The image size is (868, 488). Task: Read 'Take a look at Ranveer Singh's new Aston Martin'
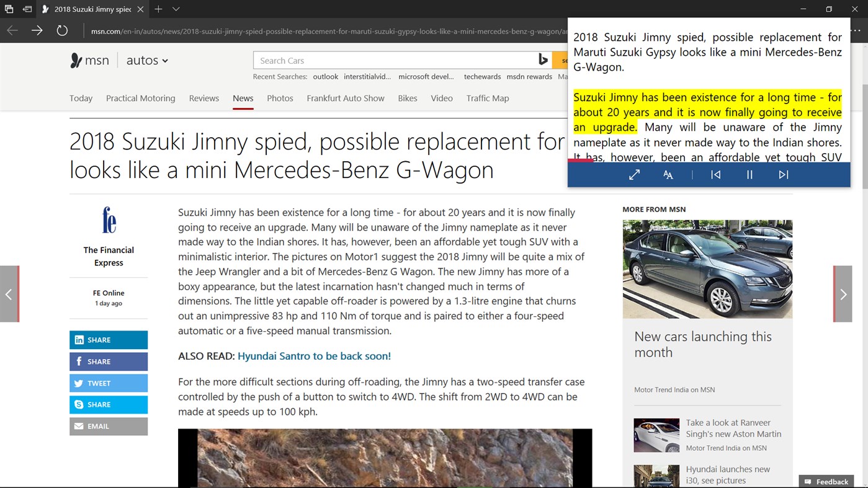click(x=733, y=428)
